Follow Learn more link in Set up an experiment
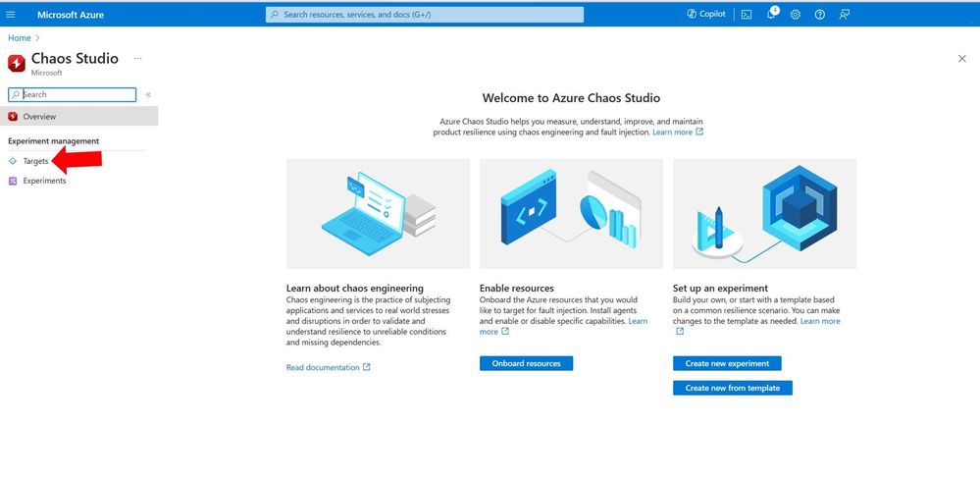 [820, 321]
